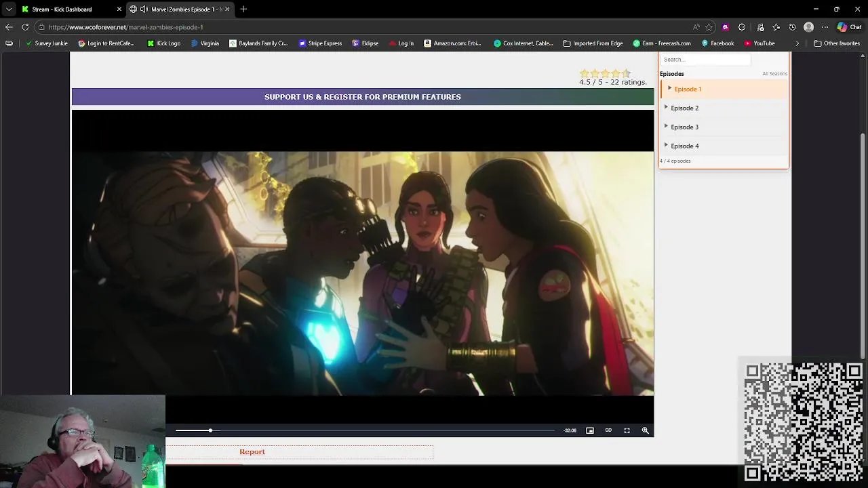Click the magnifier zoom icon on player
868x488 pixels.
coord(645,430)
